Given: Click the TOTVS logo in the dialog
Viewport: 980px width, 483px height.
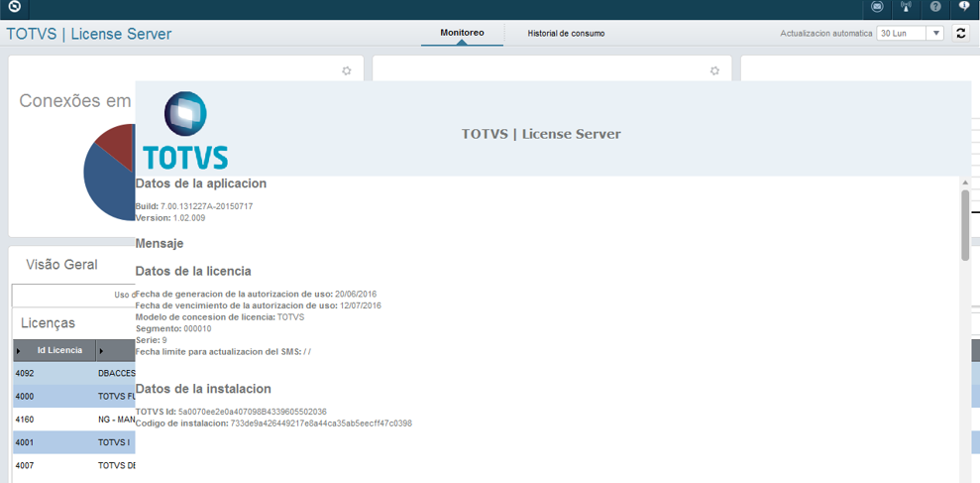Looking at the screenshot, I should (x=185, y=131).
